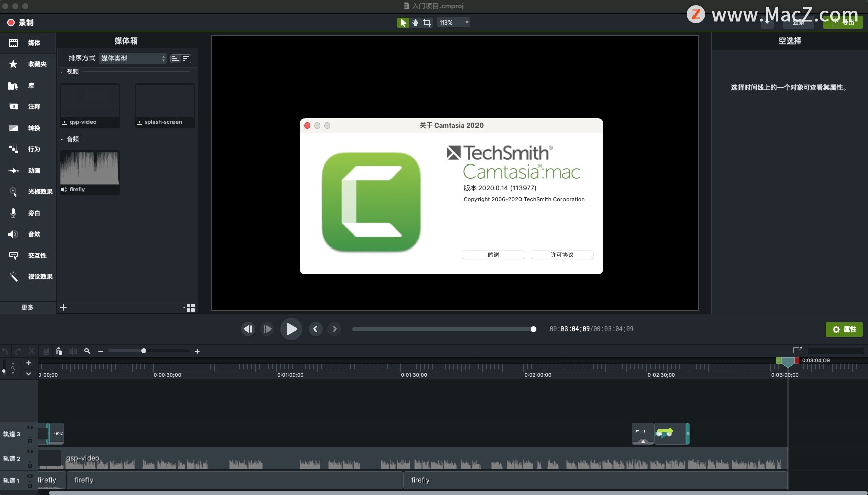Image resolution: width=868 pixels, height=495 pixels.
Task: Collapse the 视频 video section
Action: point(62,72)
